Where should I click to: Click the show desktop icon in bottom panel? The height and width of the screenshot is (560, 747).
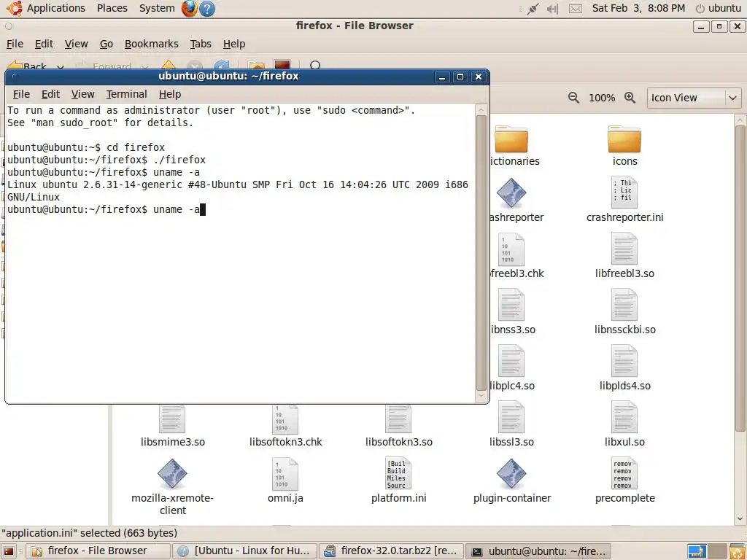point(9,551)
